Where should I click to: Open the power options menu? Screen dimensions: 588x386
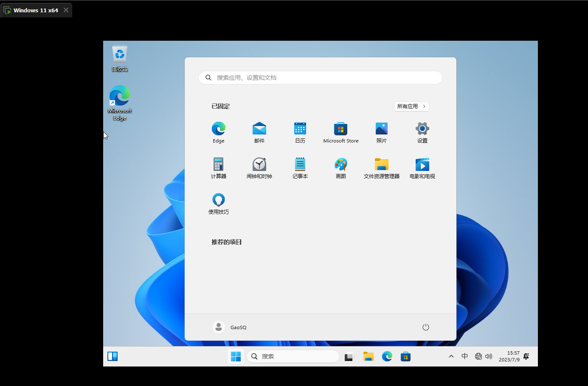(426, 327)
